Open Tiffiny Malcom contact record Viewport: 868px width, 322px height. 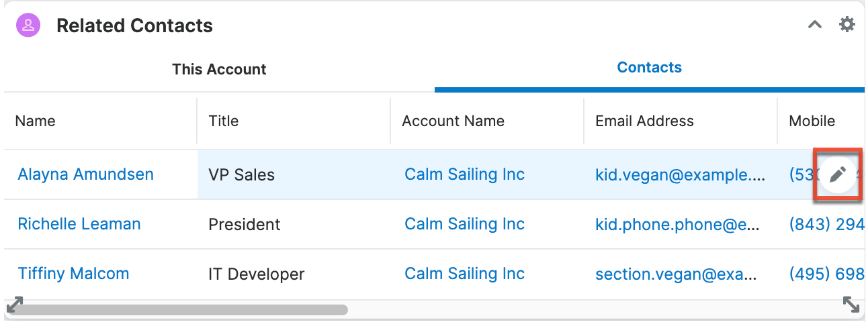pyautogui.click(x=73, y=274)
